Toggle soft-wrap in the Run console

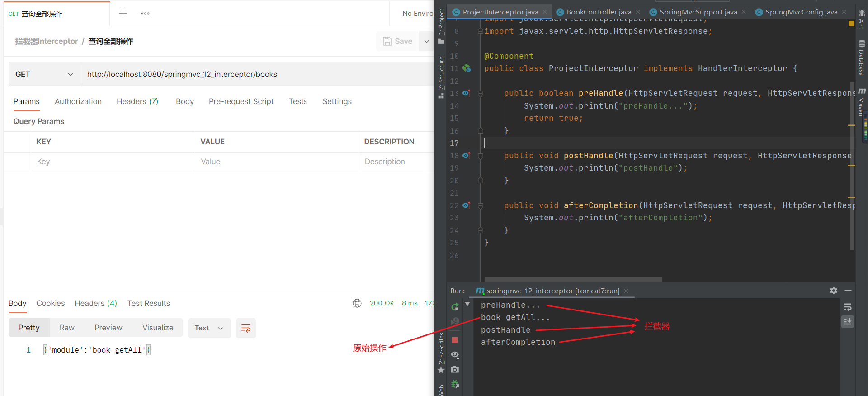(848, 307)
